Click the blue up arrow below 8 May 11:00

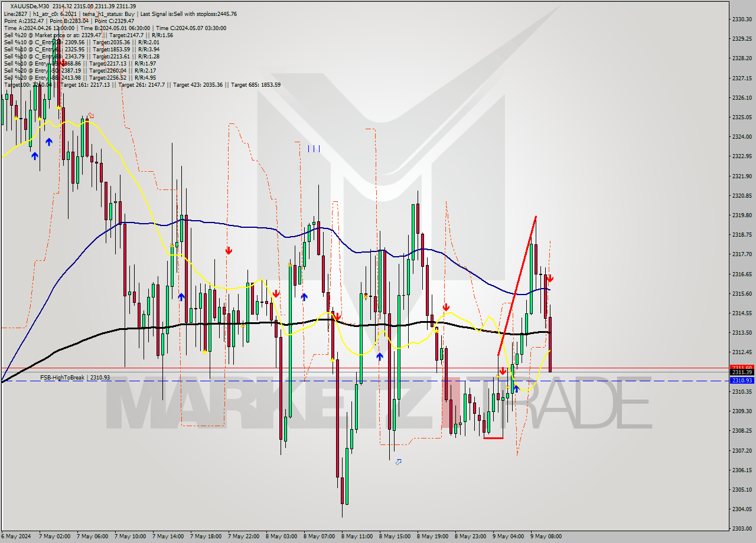(380, 355)
